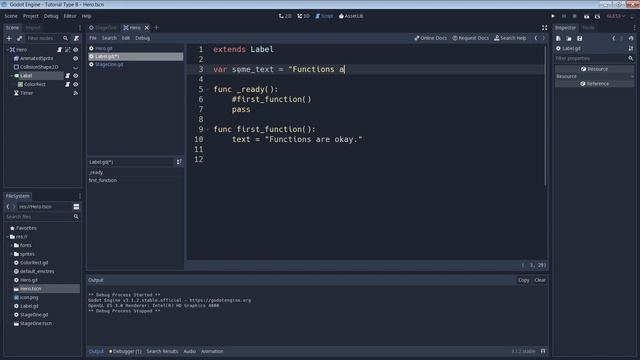Open Search Help

(510, 38)
